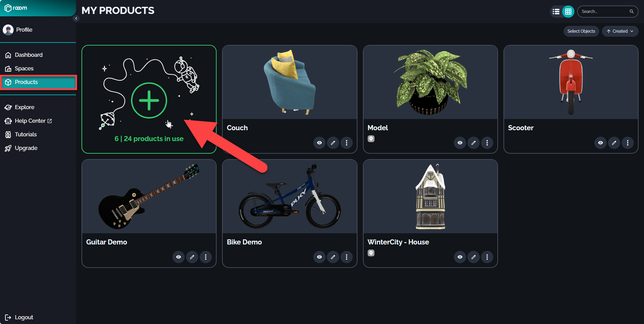644x324 pixels.
Task: Click into the Search field
Action: tap(604, 12)
